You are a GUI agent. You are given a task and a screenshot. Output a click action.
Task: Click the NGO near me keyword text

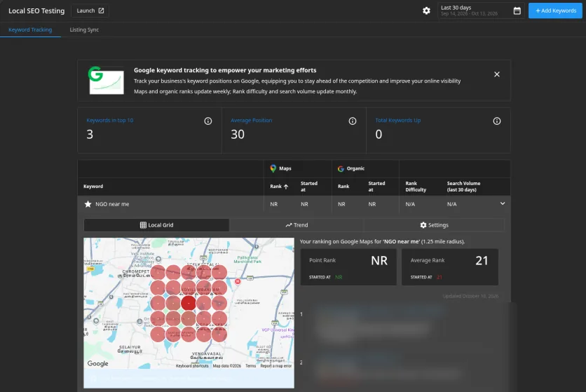pyautogui.click(x=112, y=204)
